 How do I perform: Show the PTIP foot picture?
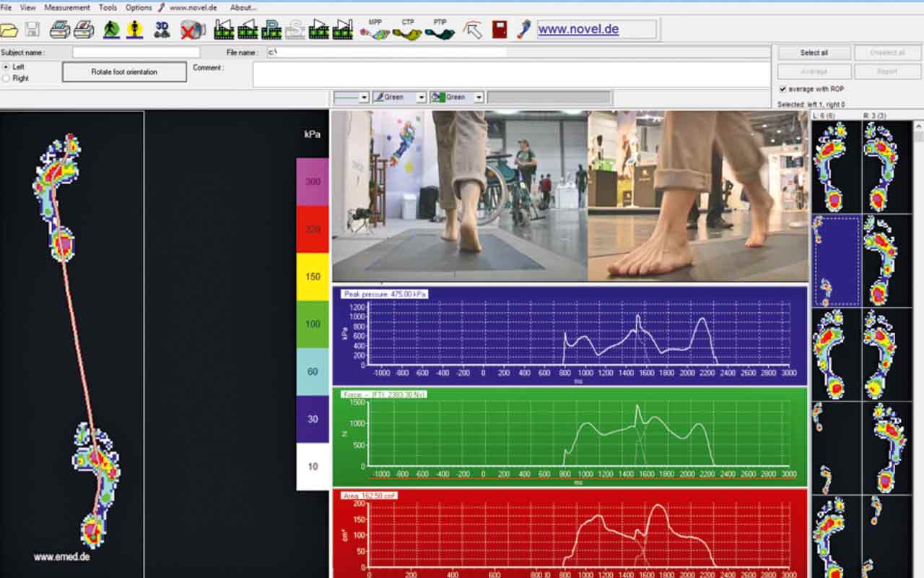tap(440, 30)
